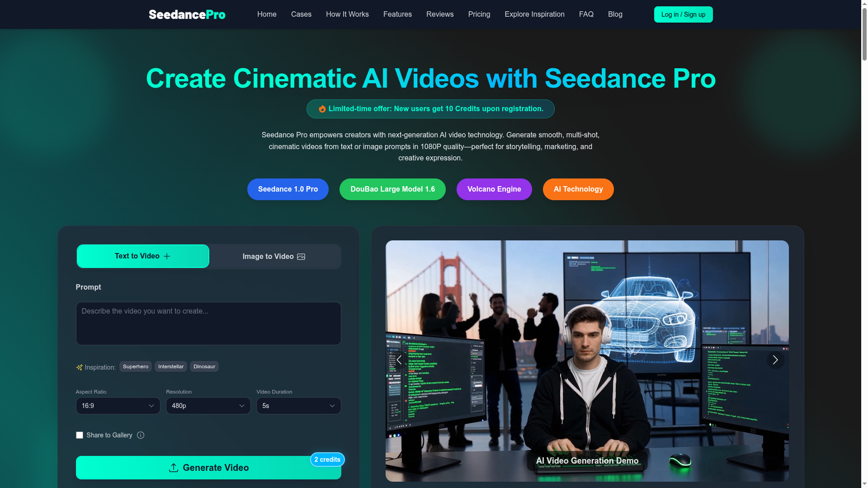Click the 2 credits badge
Screen dimensions: 868x488
pos(327,460)
